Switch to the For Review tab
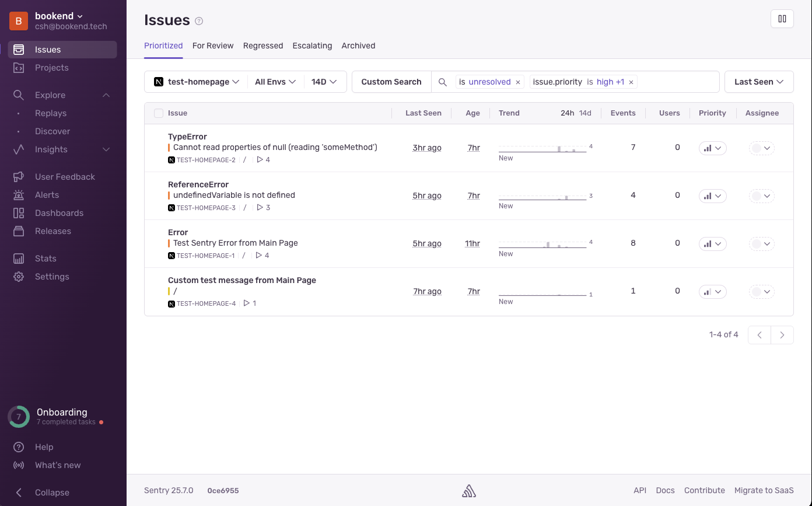Image resolution: width=812 pixels, height=506 pixels. tap(213, 46)
